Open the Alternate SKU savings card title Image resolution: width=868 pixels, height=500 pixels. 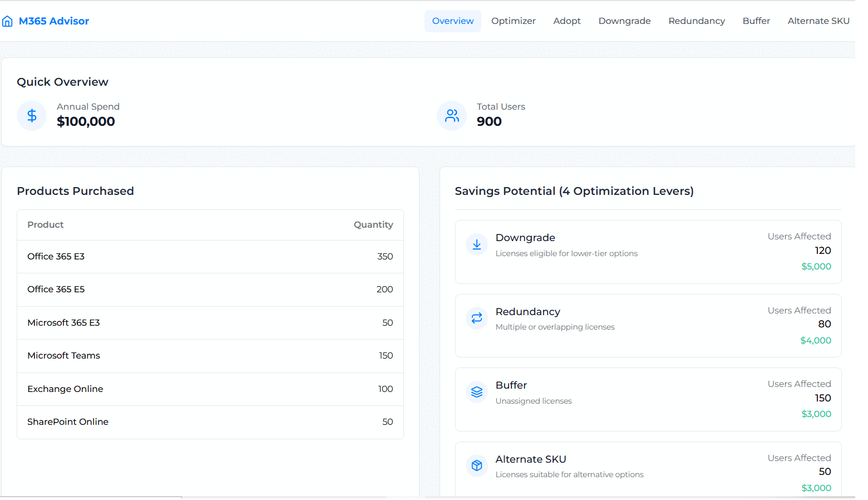click(x=531, y=459)
